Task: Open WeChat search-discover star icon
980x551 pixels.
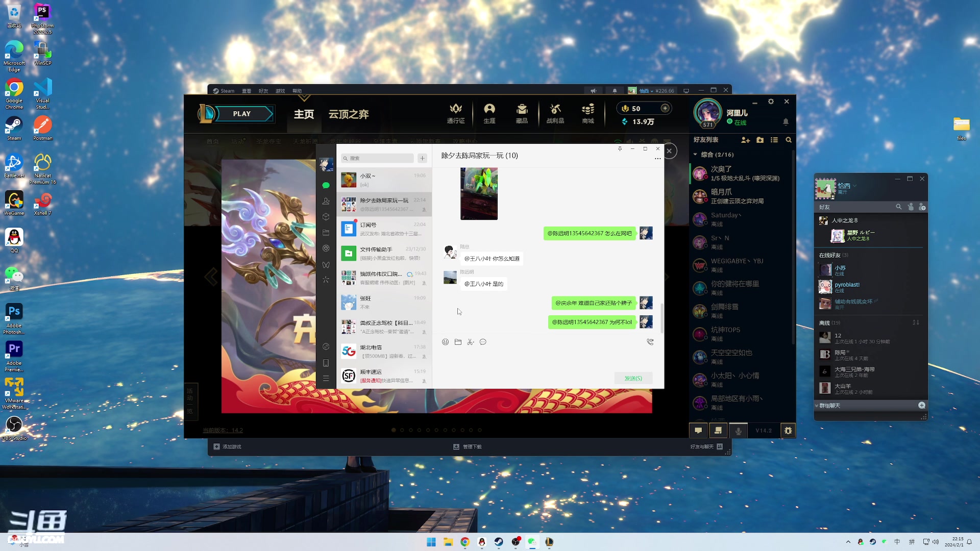Action: pyautogui.click(x=326, y=280)
